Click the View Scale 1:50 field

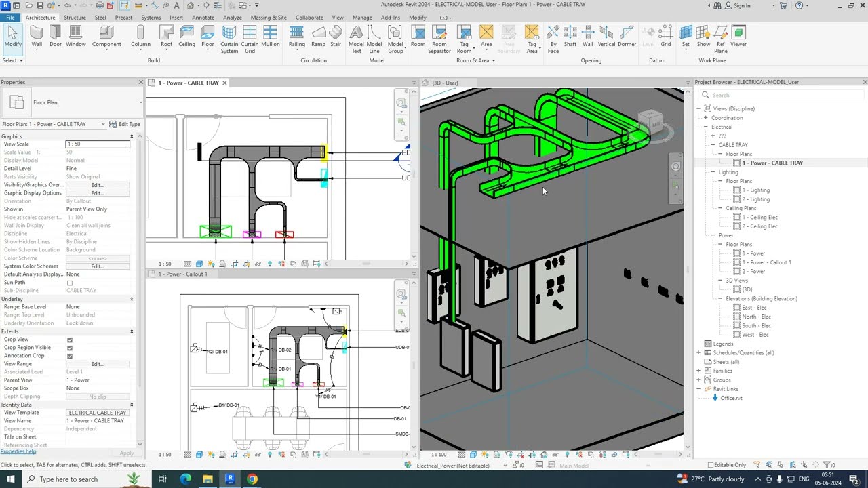click(98, 144)
